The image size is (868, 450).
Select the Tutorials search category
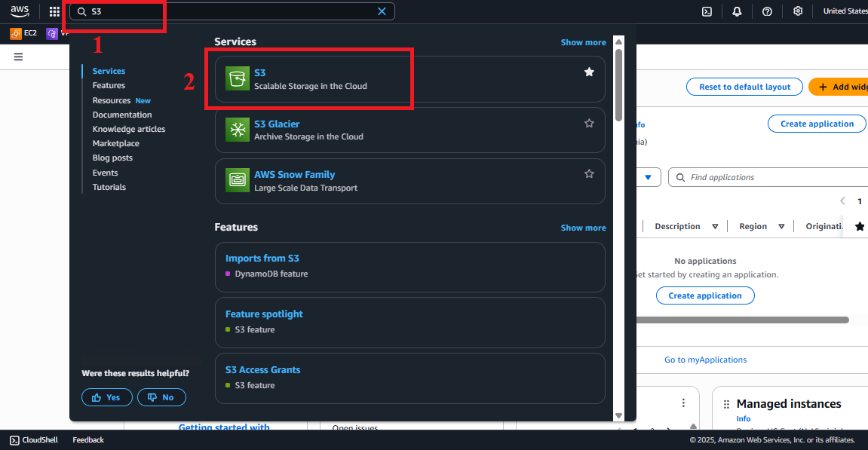pyautogui.click(x=109, y=187)
